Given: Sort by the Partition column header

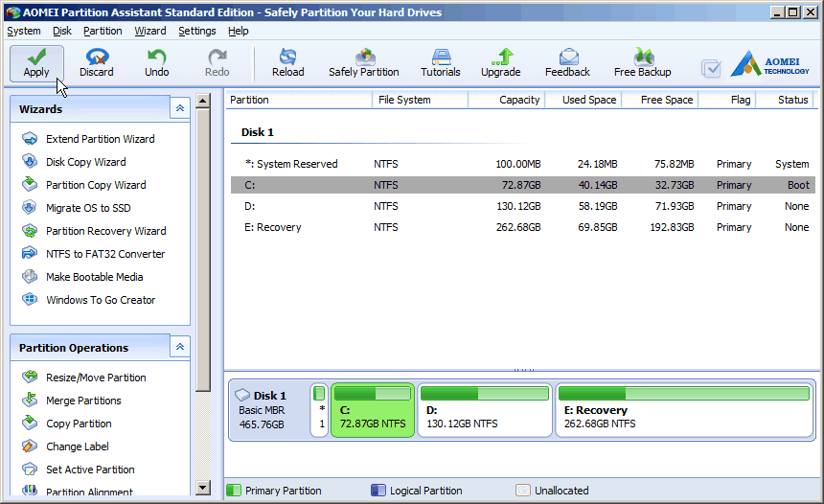Looking at the screenshot, I should click(299, 100).
